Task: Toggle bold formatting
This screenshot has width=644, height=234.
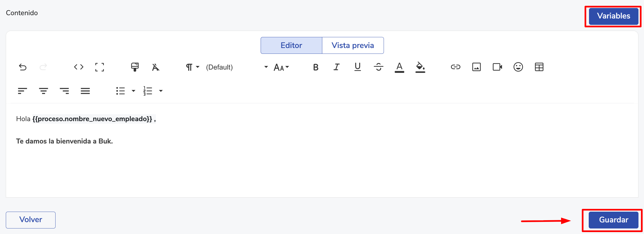Action: [316, 67]
